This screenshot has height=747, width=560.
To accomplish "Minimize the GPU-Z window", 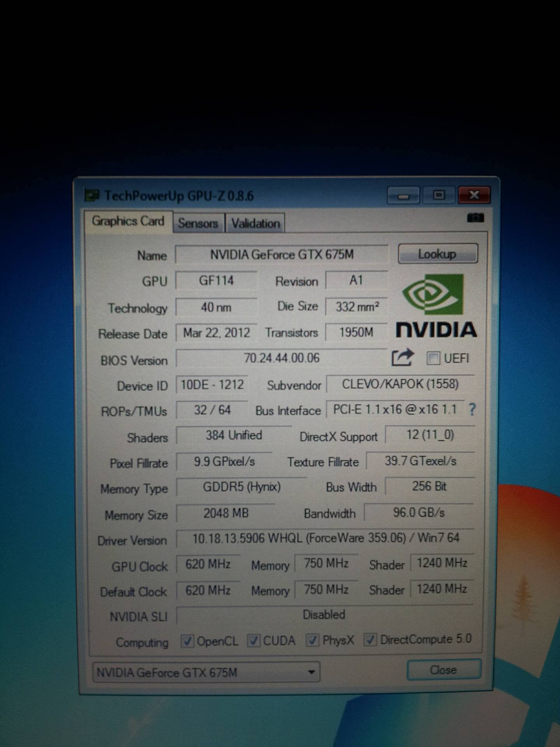I will (x=403, y=195).
